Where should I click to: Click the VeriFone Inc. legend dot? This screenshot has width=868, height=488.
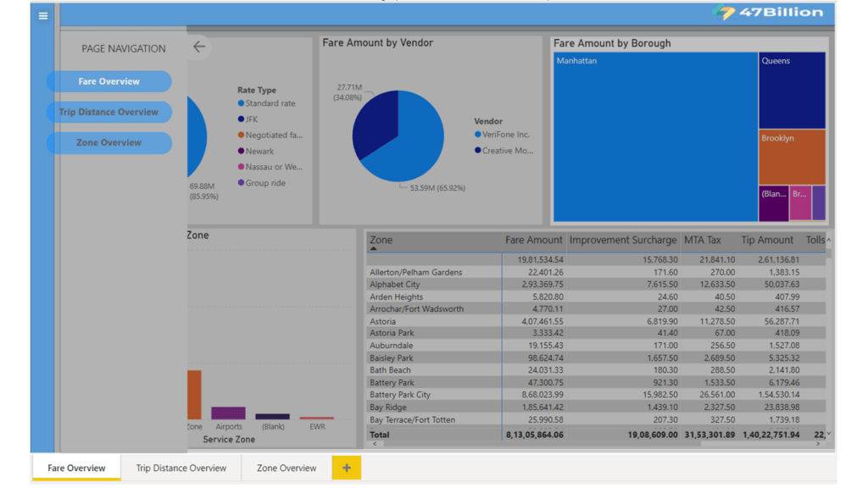478,135
